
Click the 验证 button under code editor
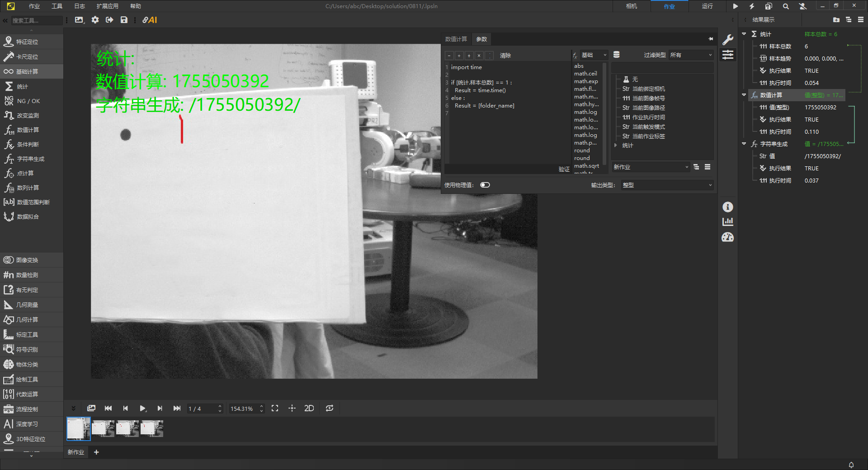pyautogui.click(x=564, y=169)
